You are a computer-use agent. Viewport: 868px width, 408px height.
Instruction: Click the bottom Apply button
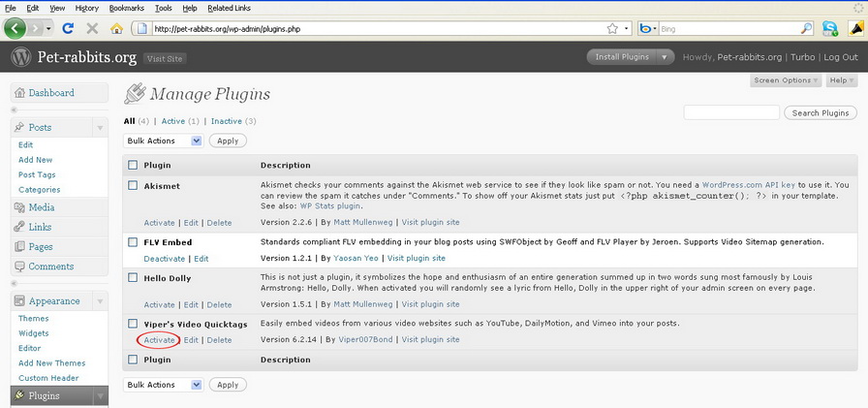[228, 385]
